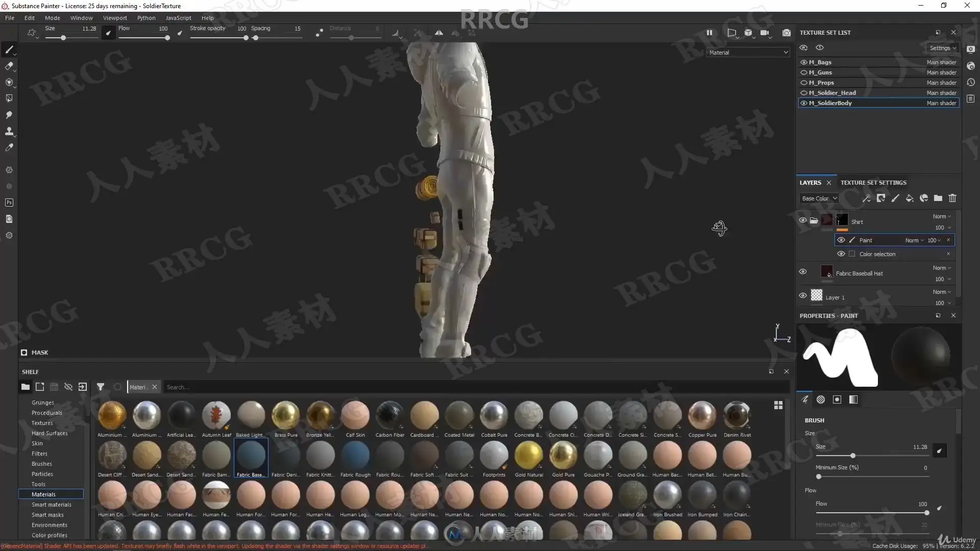This screenshot has width=980, height=551.
Task: Switch to Texture Set Settings tab
Action: [873, 183]
